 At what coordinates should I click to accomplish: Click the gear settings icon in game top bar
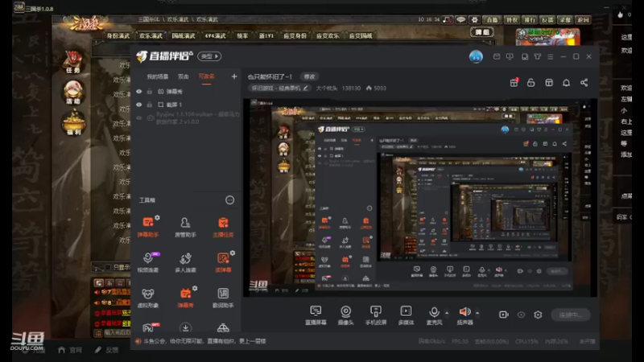pyautogui.click(x=474, y=19)
